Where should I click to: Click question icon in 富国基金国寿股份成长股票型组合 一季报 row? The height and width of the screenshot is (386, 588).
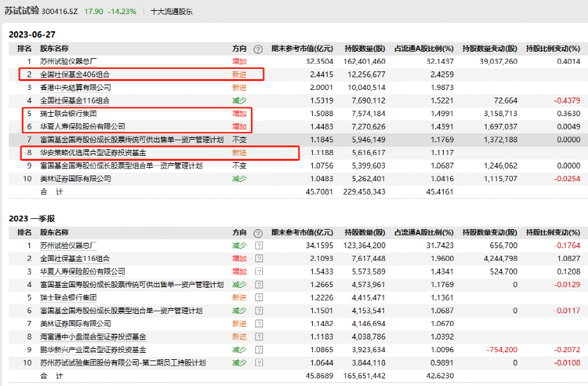click(x=259, y=311)
